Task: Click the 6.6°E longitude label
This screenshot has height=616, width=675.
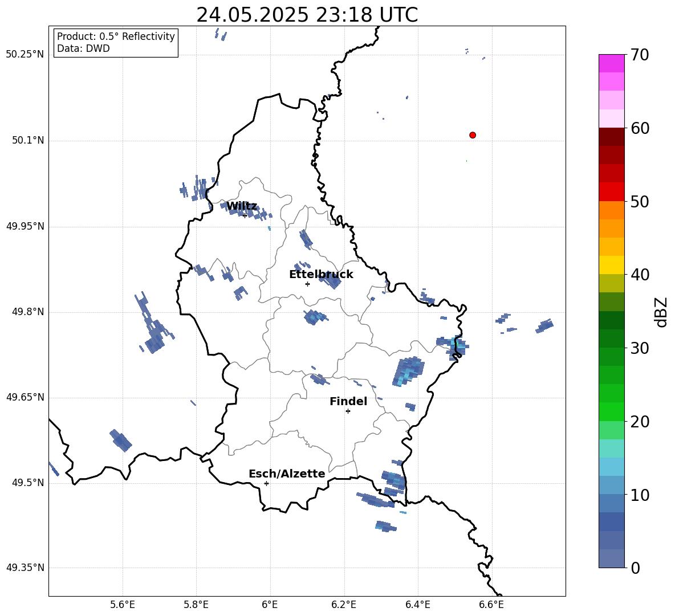Action: 491,605
